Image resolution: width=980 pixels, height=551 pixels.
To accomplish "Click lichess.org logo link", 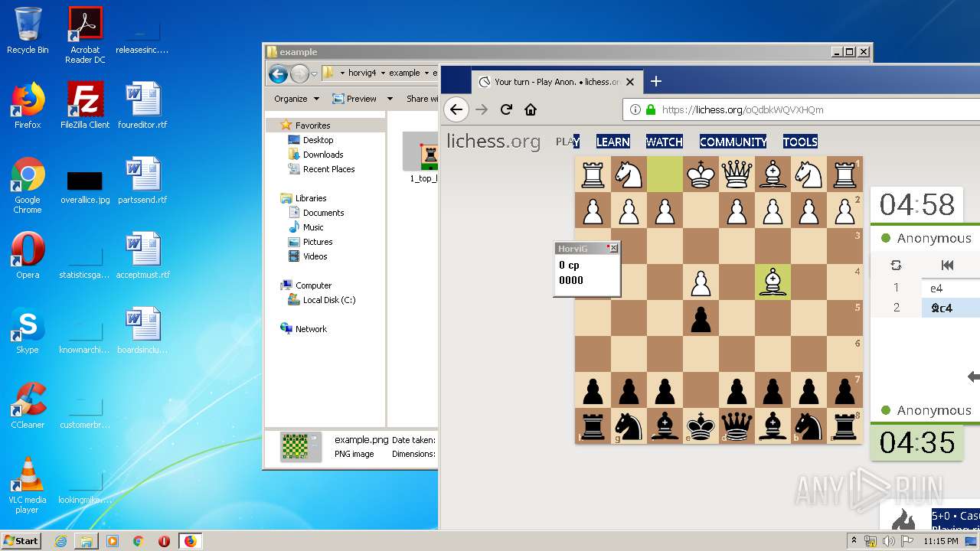I will tap(493, 142).
